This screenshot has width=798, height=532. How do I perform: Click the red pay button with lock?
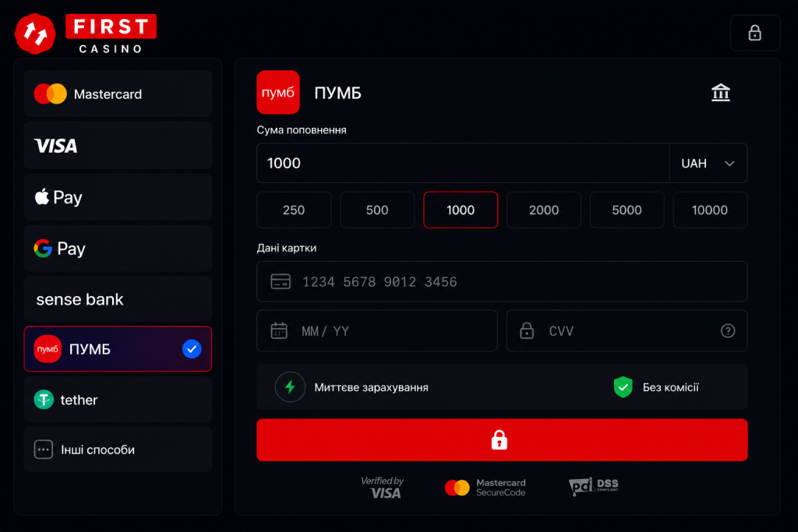(x=502, y=440)
